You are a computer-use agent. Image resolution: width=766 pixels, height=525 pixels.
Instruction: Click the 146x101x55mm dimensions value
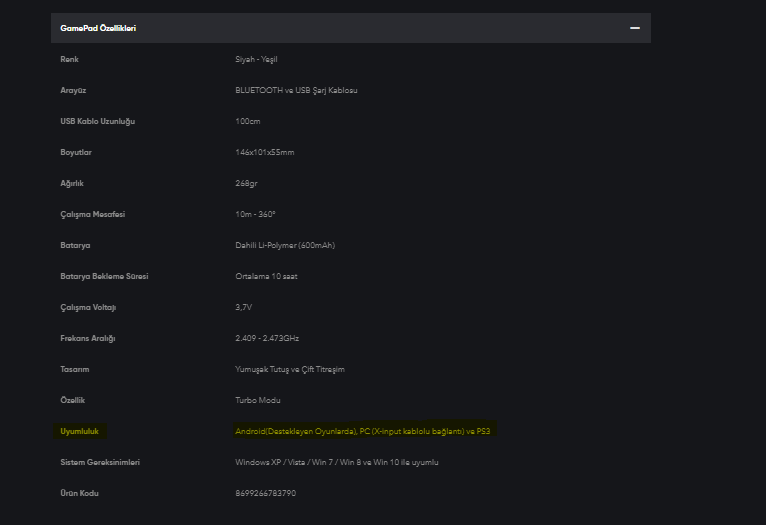[x=264, y=153]
